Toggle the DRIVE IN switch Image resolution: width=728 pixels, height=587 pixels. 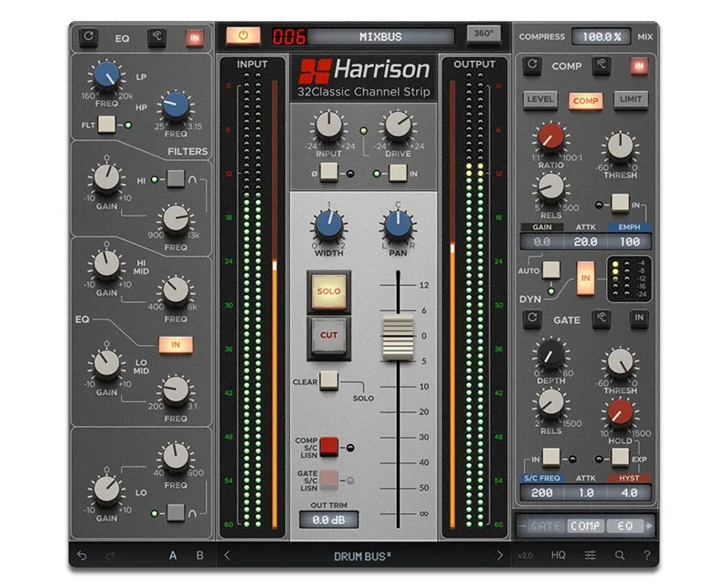398,173
